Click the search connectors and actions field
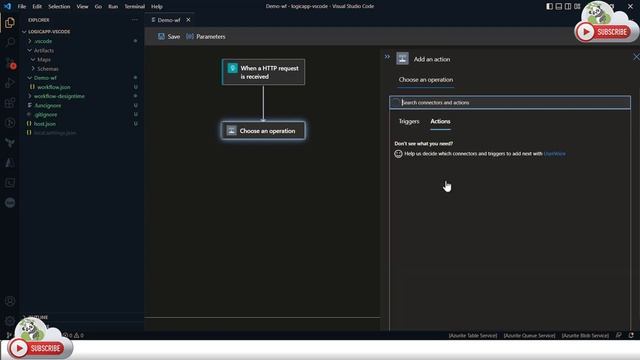Screen dimensions: 640x360 click(x=510, y=102)
